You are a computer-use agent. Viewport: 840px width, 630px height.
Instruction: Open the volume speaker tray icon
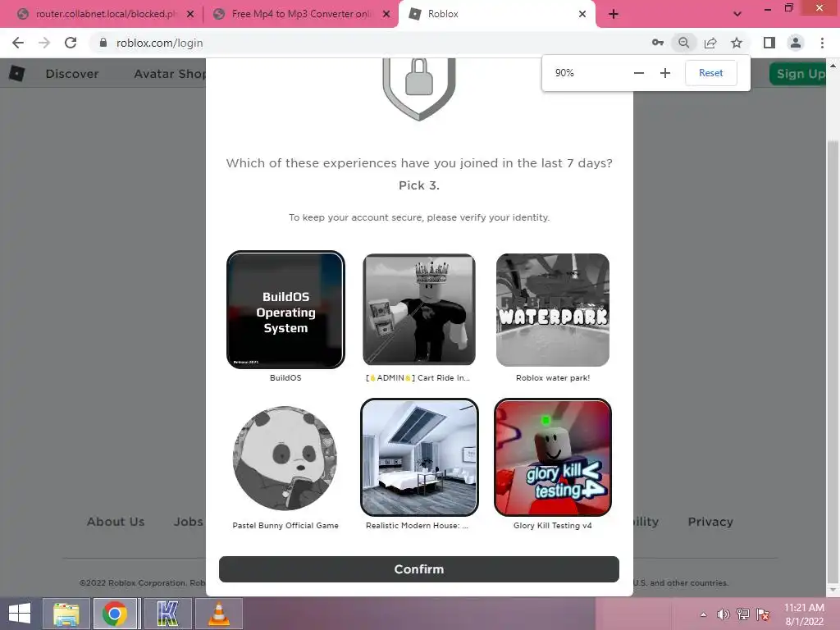pos(724,614)
